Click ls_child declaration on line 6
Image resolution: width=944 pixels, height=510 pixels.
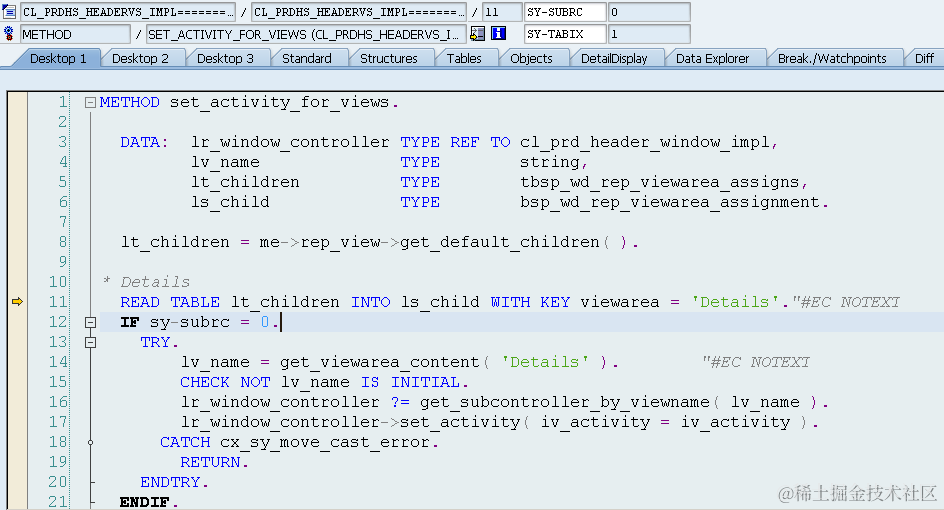pyautogui.click(x=230, y=202)
